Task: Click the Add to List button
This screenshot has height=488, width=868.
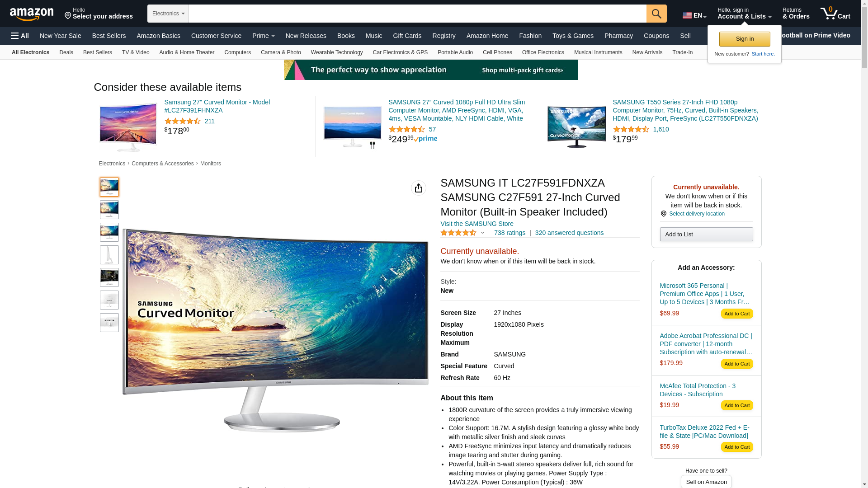Action: (706, 234)
